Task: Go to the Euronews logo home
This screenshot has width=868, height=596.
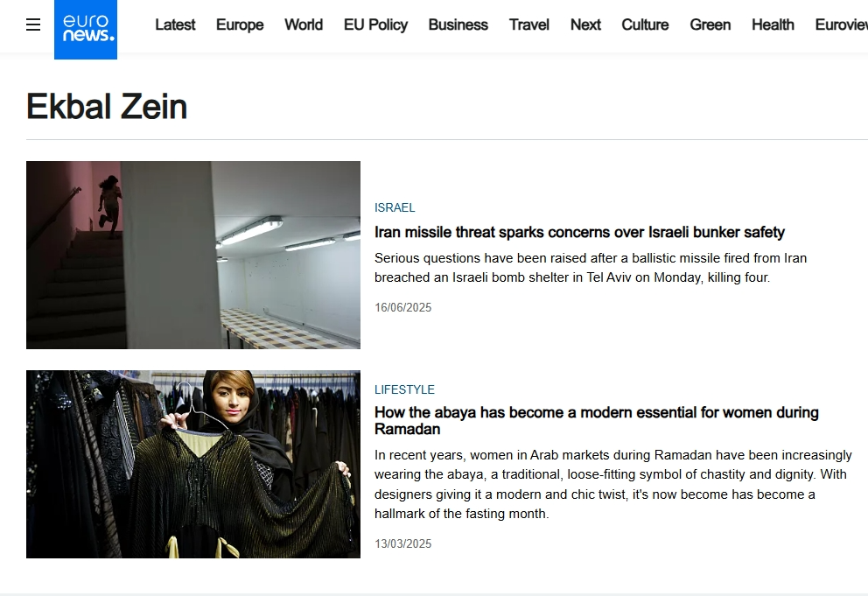Action: [86, 30]
